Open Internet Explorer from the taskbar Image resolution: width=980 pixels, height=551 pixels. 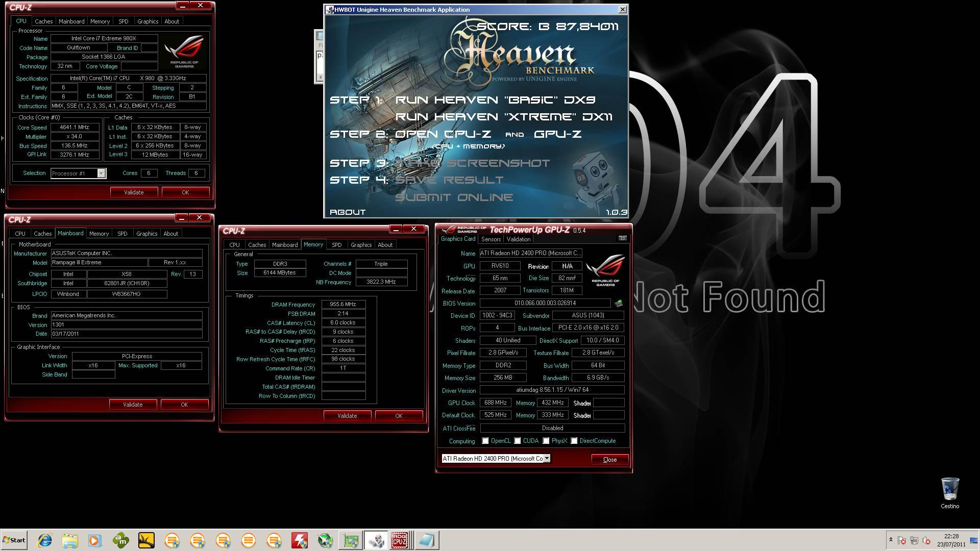click(x=45, y=540)
